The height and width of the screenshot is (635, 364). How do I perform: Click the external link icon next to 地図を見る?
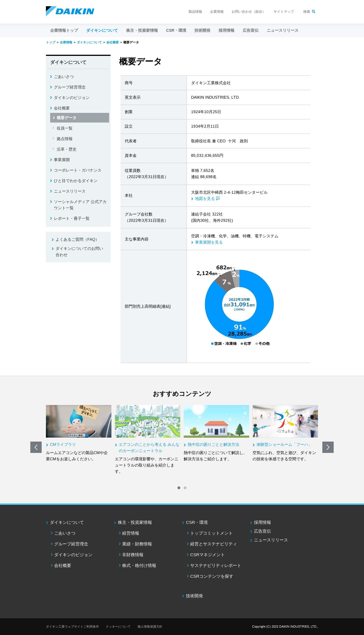click(218, 199)
